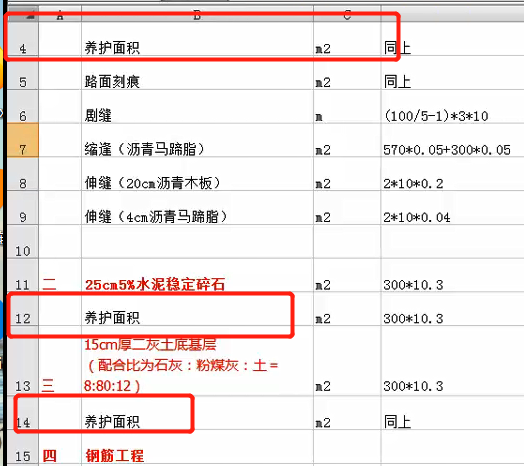
Task: Select column A header
Action: [60, 15]
